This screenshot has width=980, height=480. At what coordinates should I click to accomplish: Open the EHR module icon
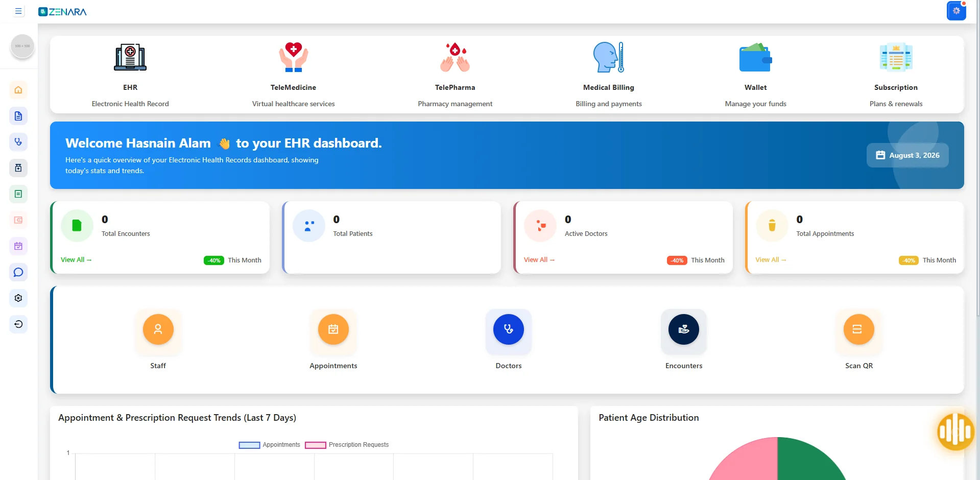point(130,57)
